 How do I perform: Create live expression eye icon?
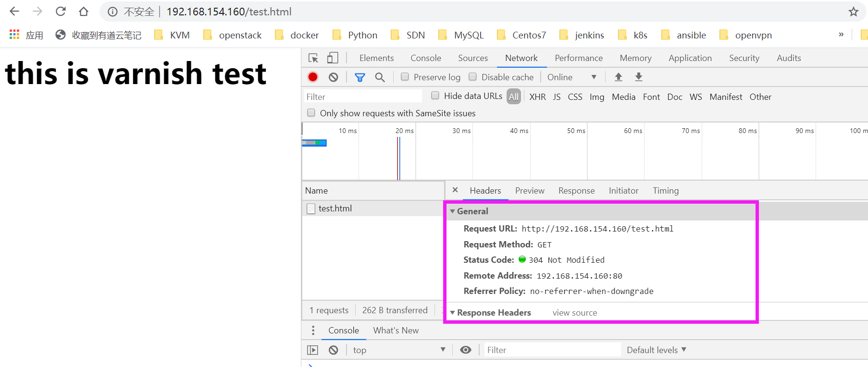[x=465, y=350]
